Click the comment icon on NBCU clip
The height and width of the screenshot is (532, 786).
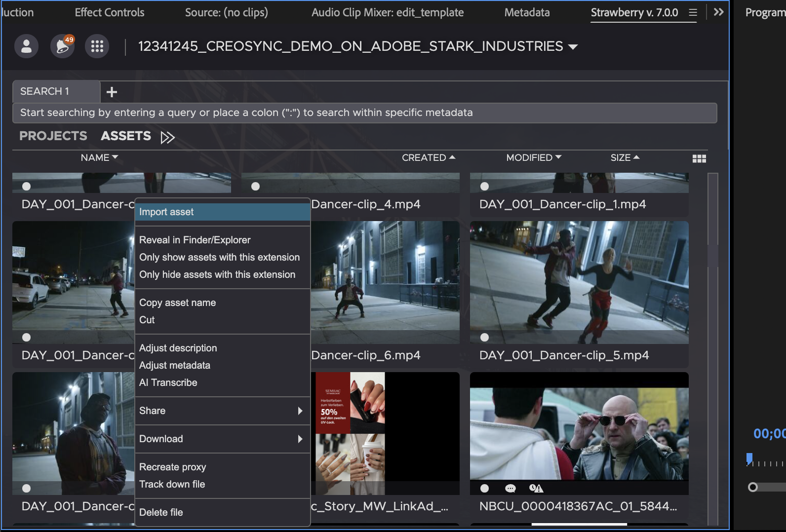[511, 488]
